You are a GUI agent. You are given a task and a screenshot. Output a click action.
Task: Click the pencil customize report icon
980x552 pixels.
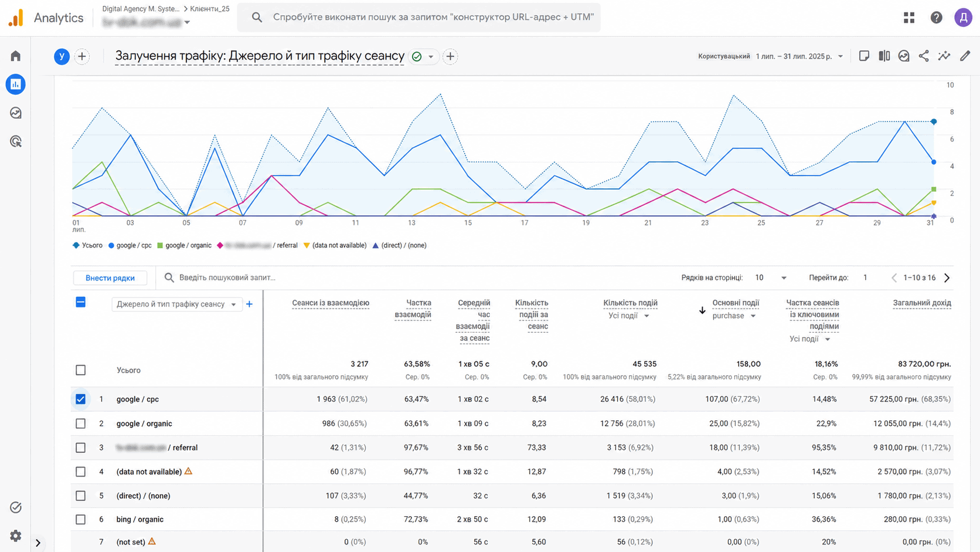click(965, 56)
